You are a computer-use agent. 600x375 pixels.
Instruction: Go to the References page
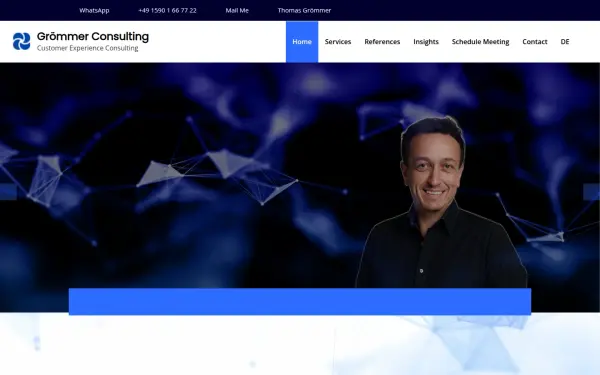point(382,42)
